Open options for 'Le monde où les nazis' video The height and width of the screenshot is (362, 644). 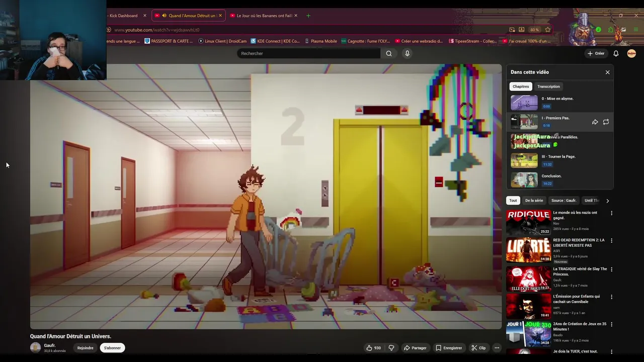point(611,213)
